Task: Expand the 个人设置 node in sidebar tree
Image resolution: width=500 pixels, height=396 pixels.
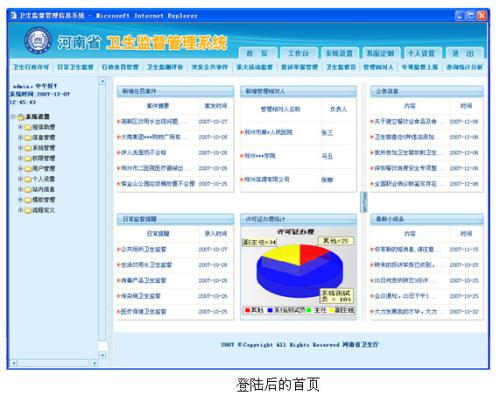Action: [21, 179]
